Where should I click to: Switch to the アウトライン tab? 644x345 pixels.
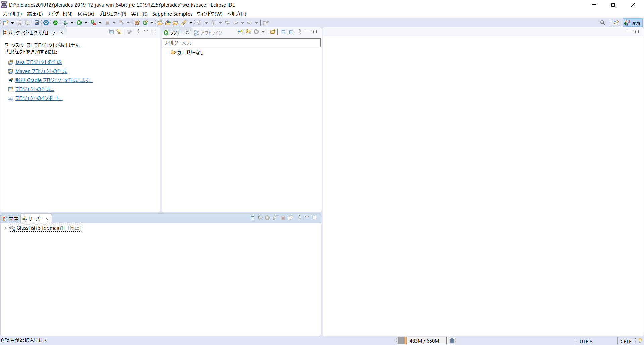click(x=208, y=33)
